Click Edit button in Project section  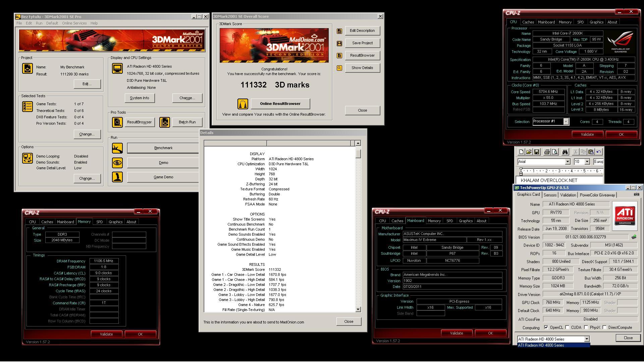87,84
